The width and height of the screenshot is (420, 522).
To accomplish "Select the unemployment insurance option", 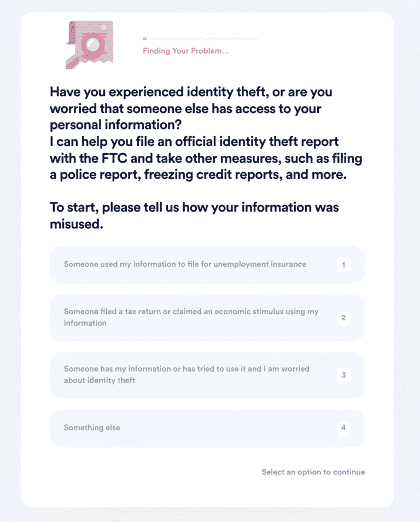I will [208, 265].
